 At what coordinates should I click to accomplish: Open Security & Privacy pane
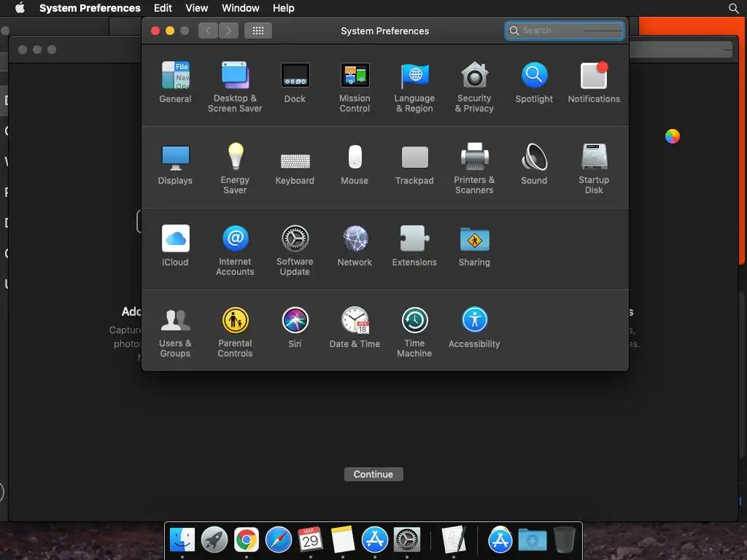474,87
